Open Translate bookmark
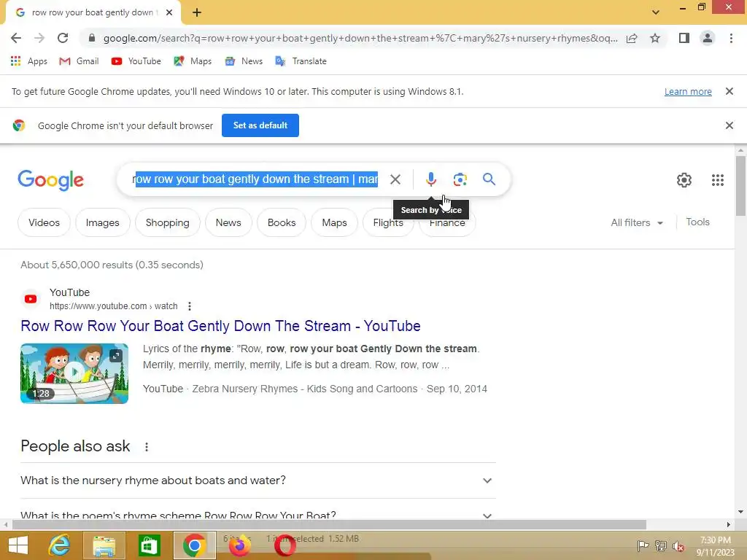The width and height of the screenshot is (747, 560). [x=301, y=61]
